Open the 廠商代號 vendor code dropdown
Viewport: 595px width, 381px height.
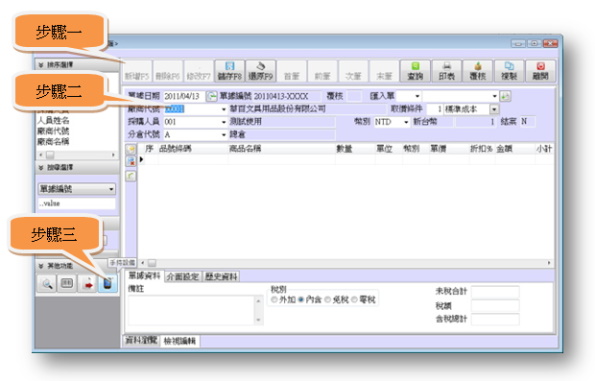click(x=224, y=109)
